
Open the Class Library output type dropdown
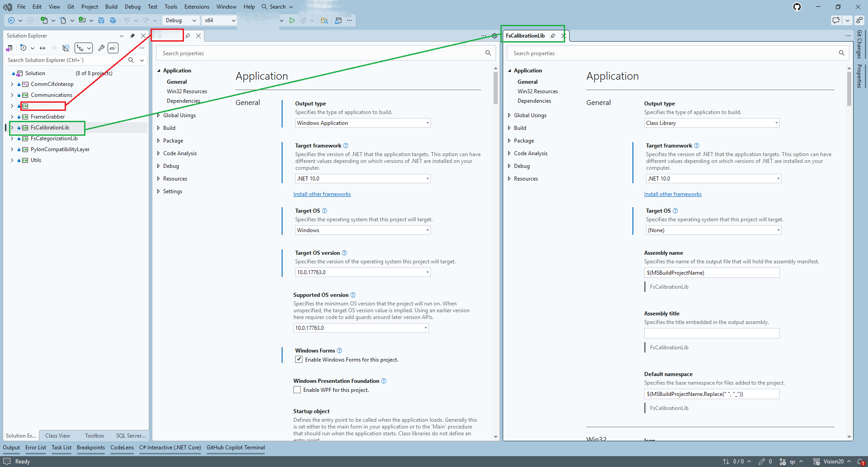point(712,123)
